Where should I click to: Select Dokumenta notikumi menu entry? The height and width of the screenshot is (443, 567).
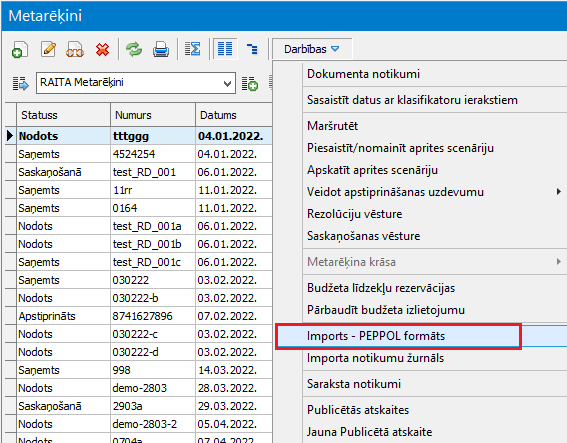(x=363, y=74)
